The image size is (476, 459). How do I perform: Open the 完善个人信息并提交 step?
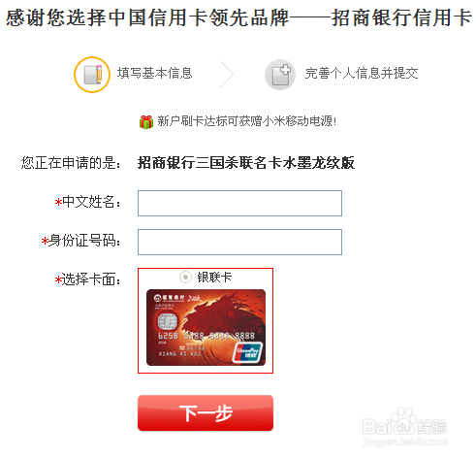tap(362, 73)
